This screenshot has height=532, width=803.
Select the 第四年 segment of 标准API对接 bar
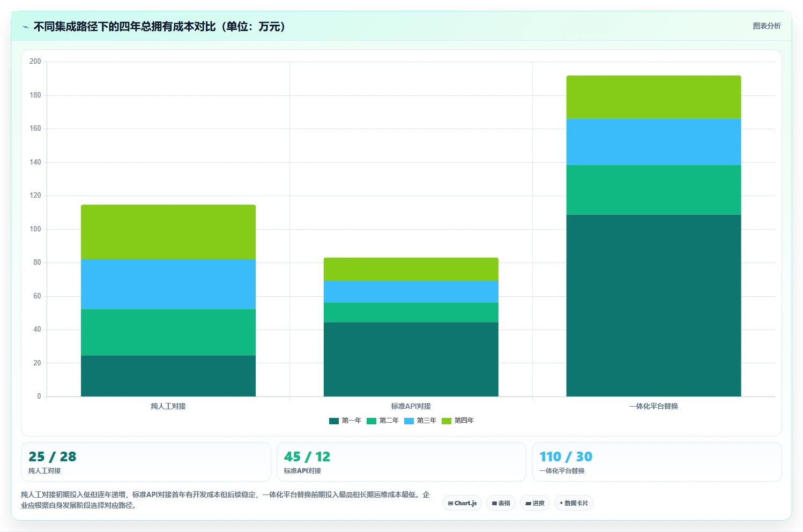click(411, 269)
